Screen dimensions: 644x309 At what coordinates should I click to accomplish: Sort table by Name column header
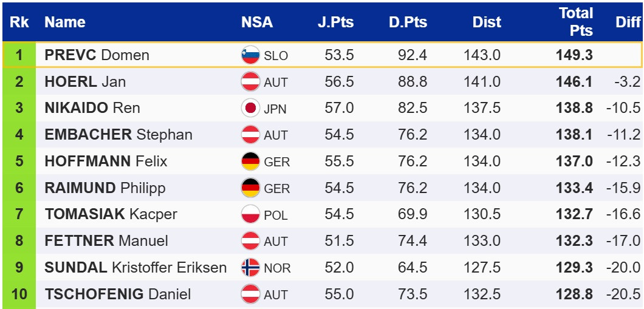point(65,22)
